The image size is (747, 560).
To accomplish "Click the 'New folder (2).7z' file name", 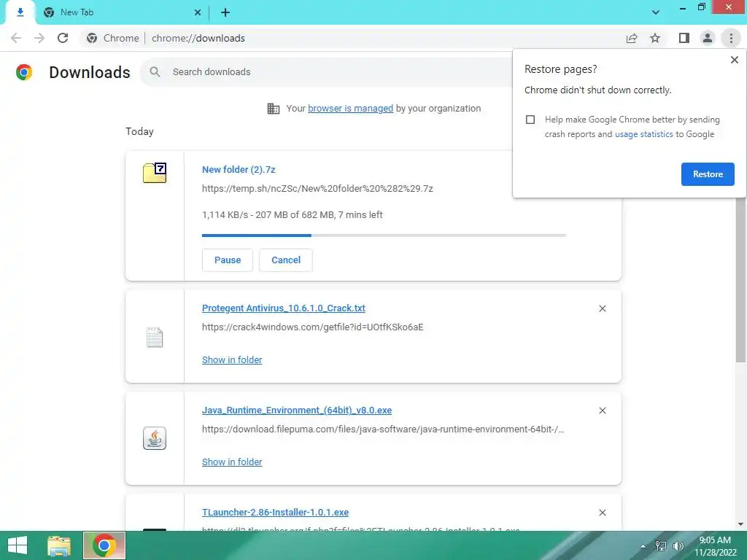I will pos(239,169).
